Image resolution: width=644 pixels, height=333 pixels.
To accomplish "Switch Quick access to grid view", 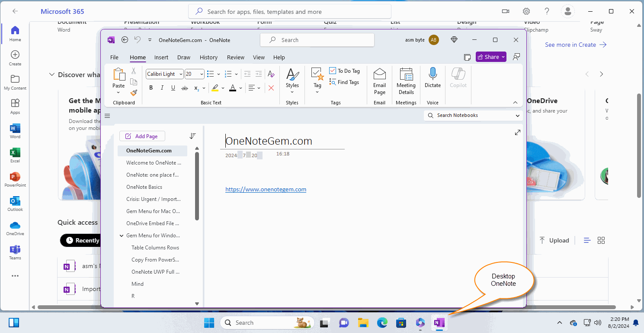I will coord(601,240).
